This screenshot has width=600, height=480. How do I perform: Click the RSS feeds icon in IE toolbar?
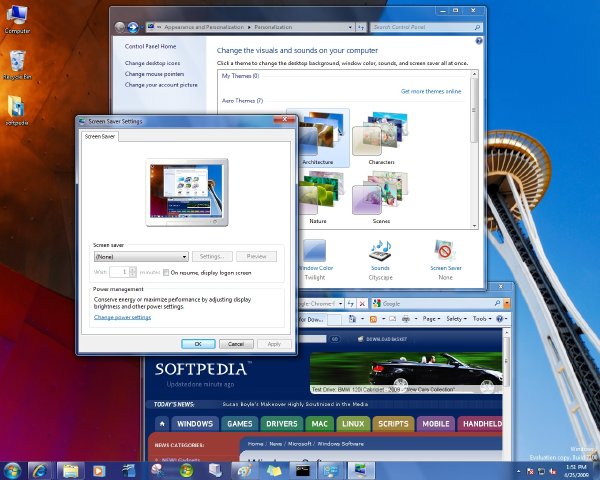pyautogui.click(x=373, y=319)
